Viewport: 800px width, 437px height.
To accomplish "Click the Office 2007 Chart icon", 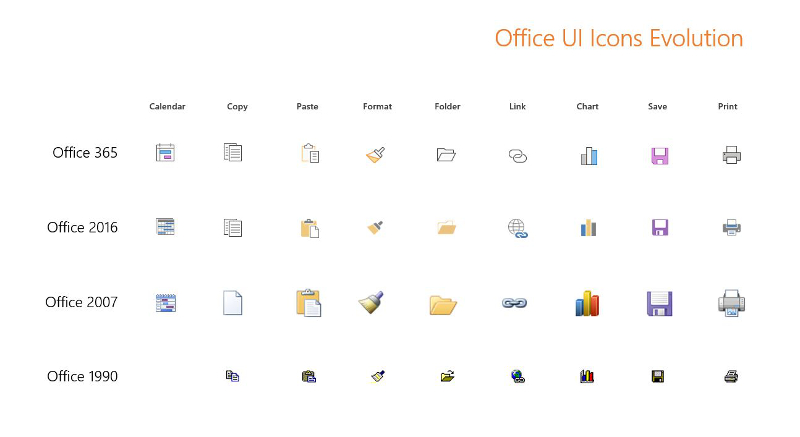I will tap(587, 303).
